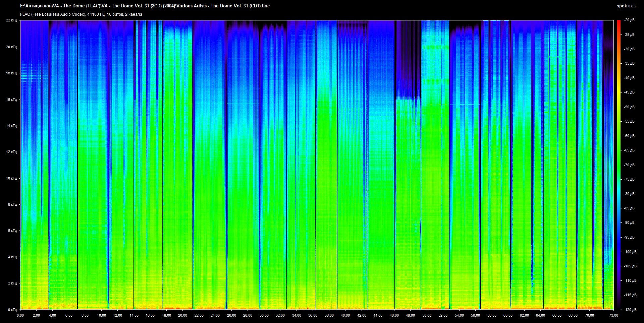Image resolution: width=644 pixels, height=323 pixels.
Task: Click the -100 дБ scale label
Action: tap(630, 252)
